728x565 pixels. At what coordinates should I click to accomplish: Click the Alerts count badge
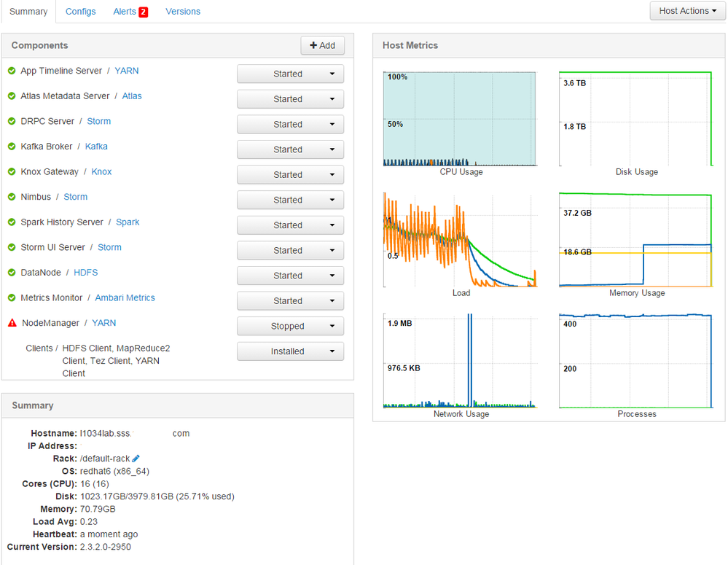144,12
